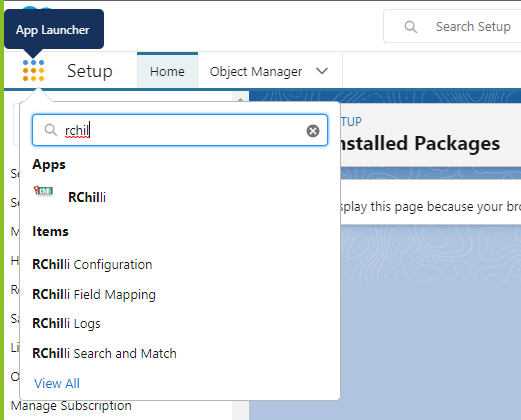Open the App Launcher waffle icon
This screenshot has height=420, width=521.
[33, 70]
